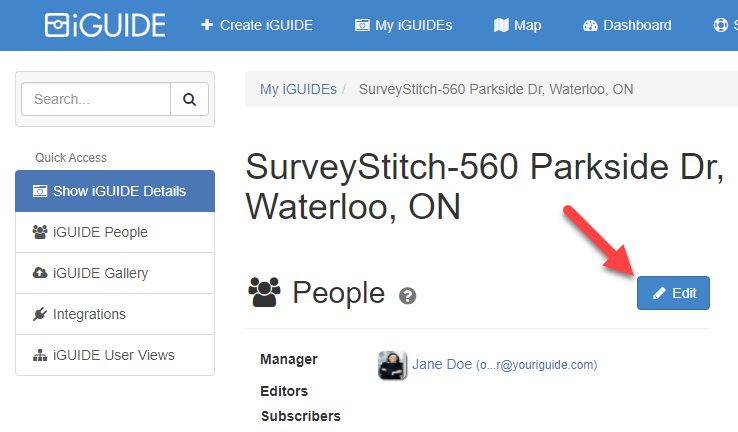738x432 pixels.
Task: Click the SurveyStitch-560 Parkside Dr page title
Action: [484, 187]
